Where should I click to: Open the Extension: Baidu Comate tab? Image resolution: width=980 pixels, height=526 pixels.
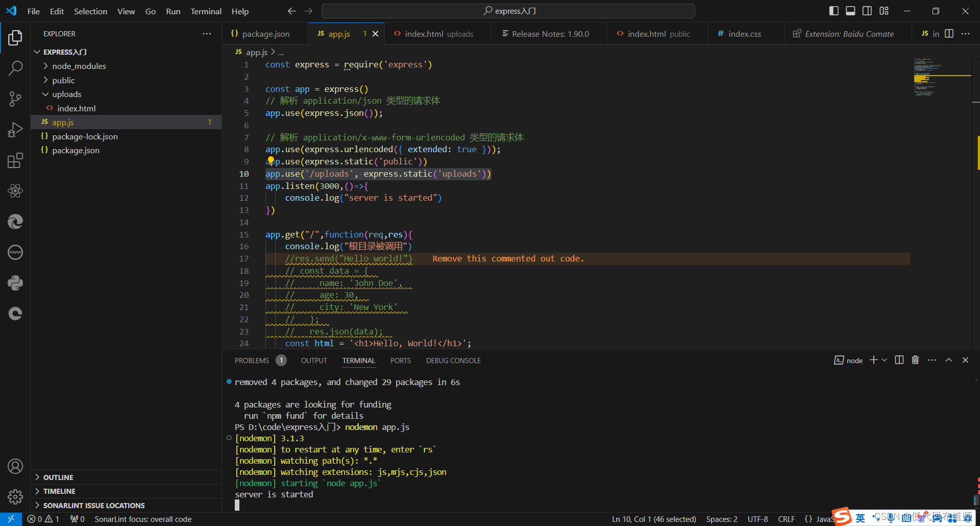click(848, 34)
